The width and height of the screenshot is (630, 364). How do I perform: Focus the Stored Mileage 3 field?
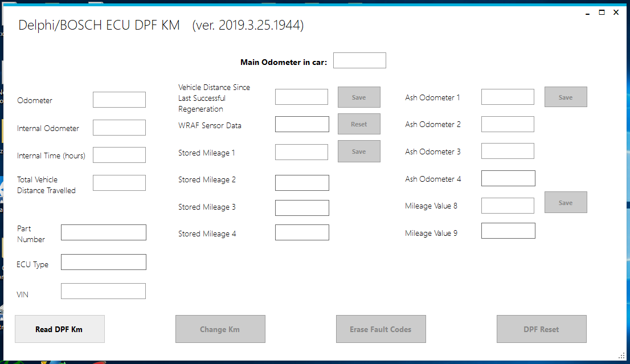[302, 208]
